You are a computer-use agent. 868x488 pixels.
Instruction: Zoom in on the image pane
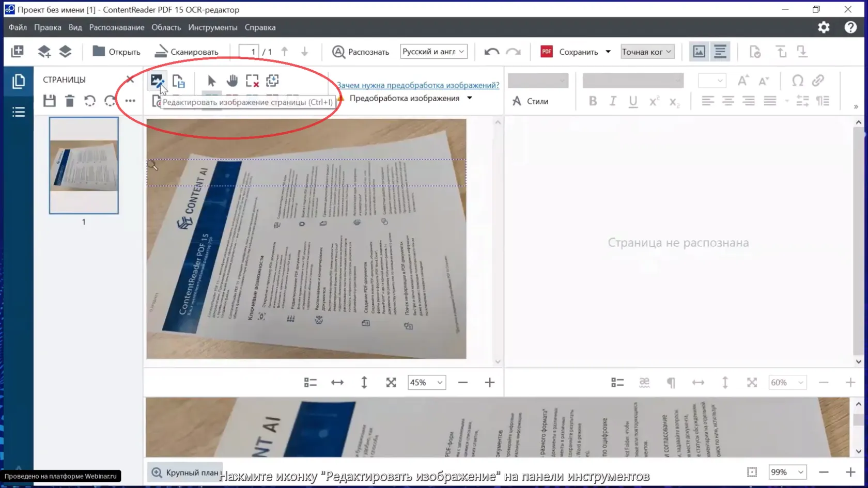click(490, 382)
